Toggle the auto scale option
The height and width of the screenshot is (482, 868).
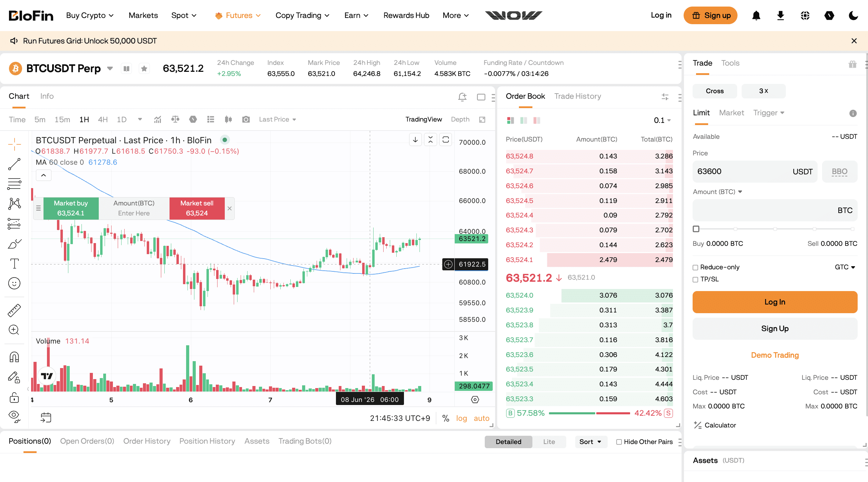click(x=481, y=418)
